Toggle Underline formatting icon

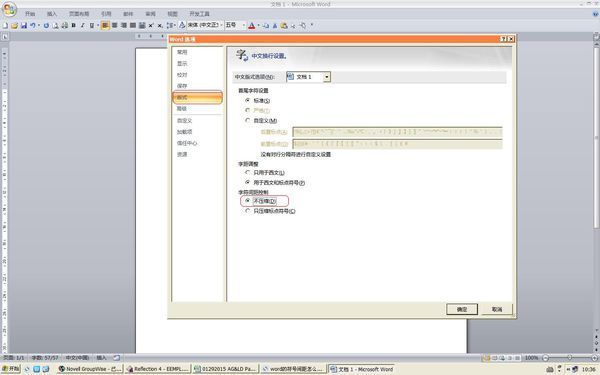92,26
